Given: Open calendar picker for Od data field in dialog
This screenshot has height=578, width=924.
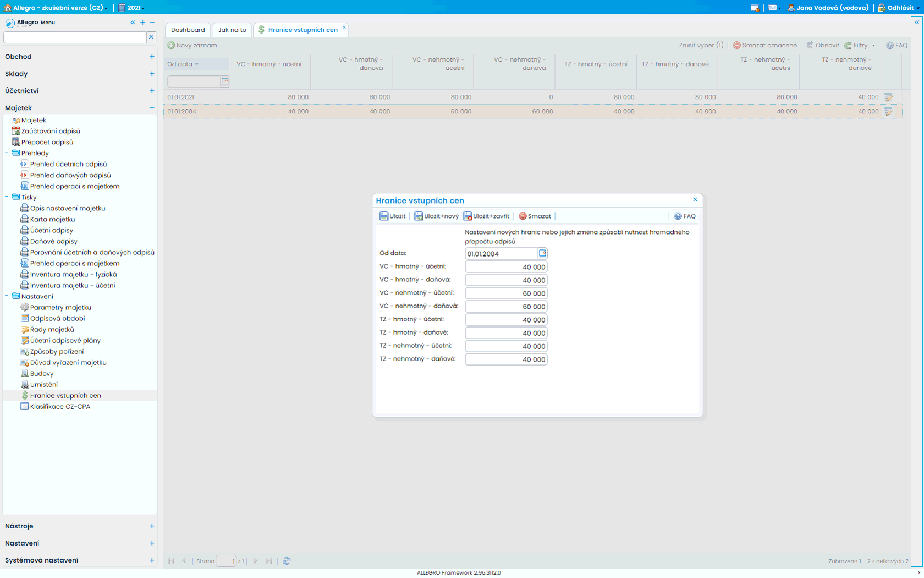Looking at the screenshot, I should pyautogui.click(x=542, y=253).
